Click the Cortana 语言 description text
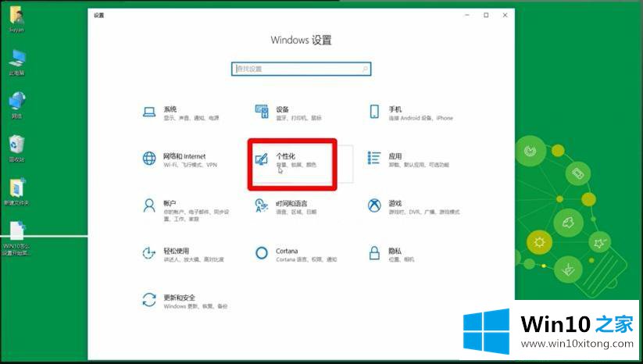643x364 pixels. 306,259
